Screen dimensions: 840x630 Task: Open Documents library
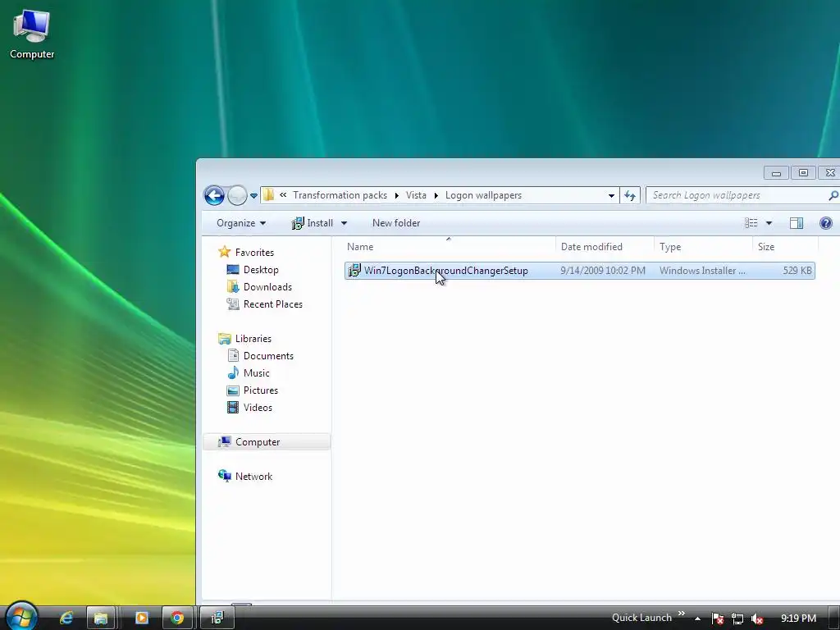coord(260,356)
